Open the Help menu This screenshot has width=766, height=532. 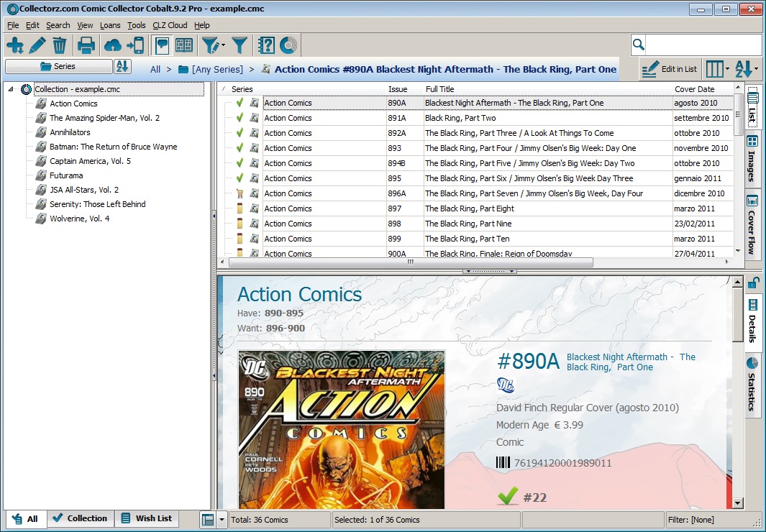click(x=202, y=25)
